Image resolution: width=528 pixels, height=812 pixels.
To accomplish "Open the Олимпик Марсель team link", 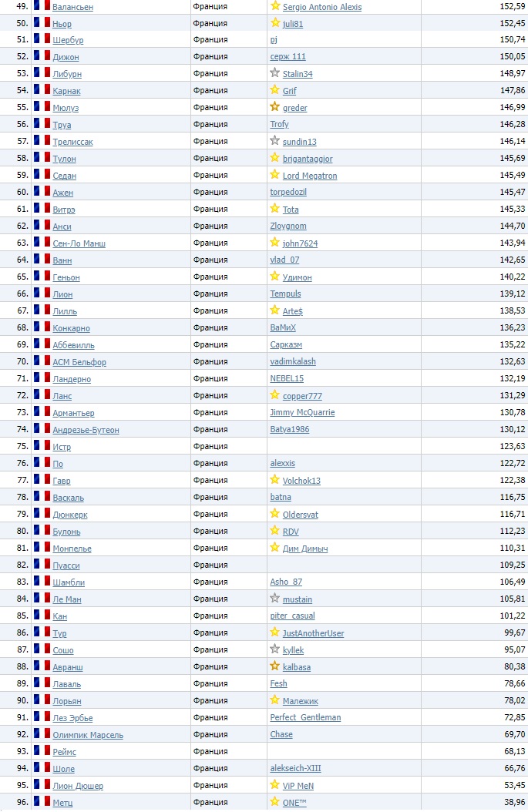I will [88, 735].
